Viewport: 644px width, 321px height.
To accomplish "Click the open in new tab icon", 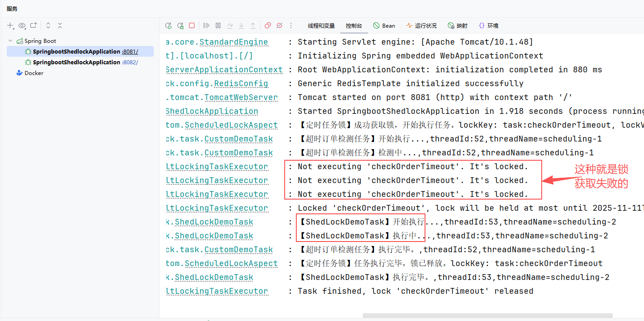I will point(34,26).
